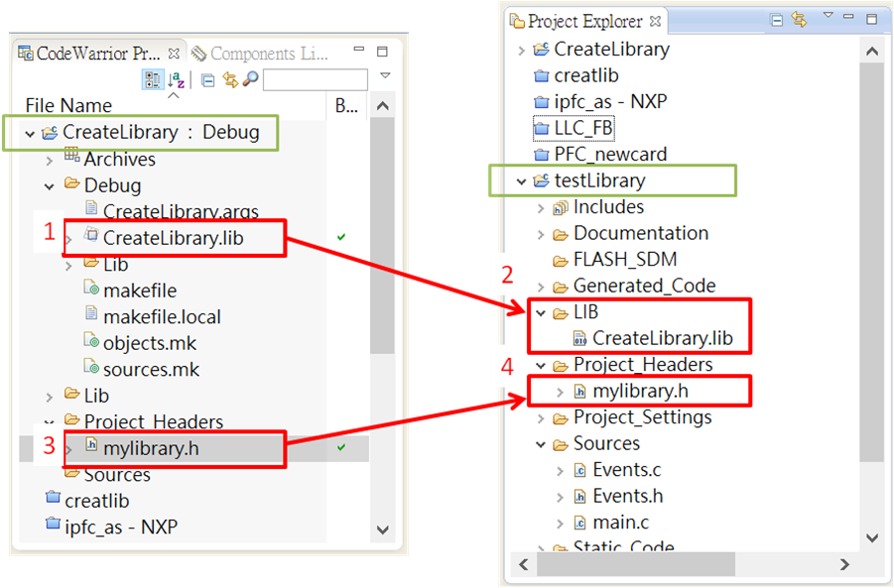Toggle hierarchical tree view in CodeWarrior panel
This screenshot has height=588, width=894.
(x=153, y=80)
